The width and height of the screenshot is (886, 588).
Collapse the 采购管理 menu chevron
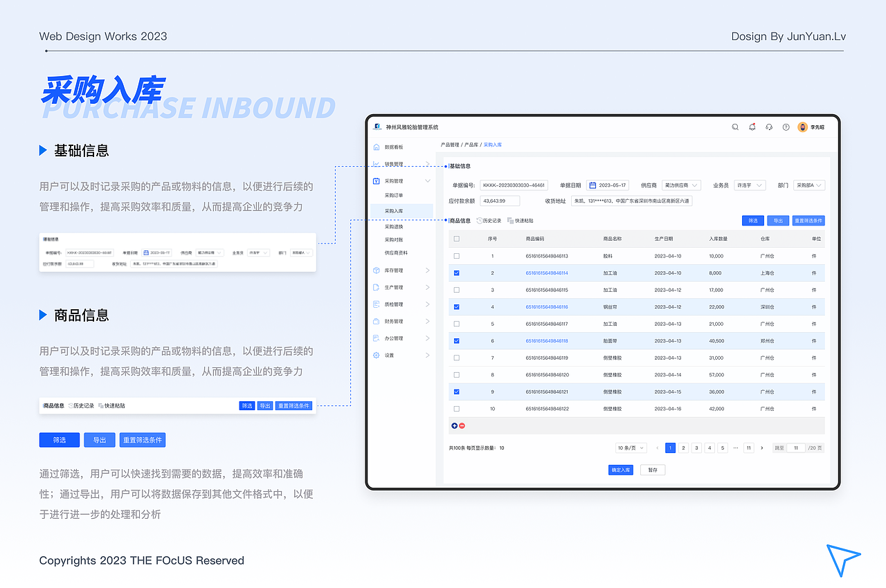pyautogui.click(x=427, y=181)
